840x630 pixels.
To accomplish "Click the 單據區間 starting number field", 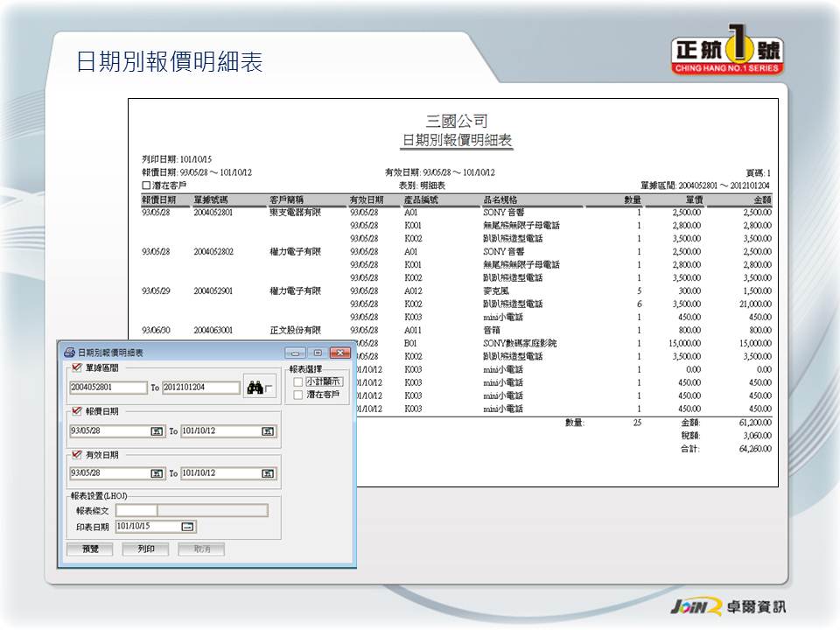I will pyautogui.click(x=108, y=388).
